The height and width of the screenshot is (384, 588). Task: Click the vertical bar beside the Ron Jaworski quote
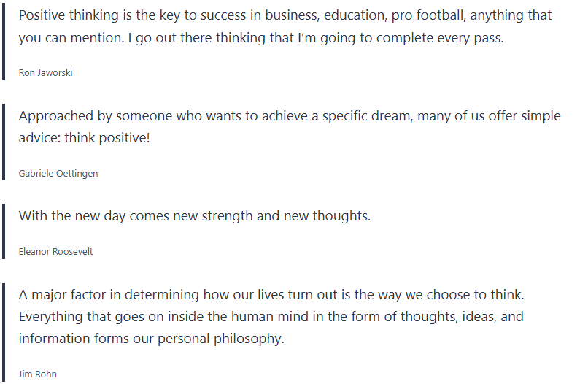click(3, 40)
